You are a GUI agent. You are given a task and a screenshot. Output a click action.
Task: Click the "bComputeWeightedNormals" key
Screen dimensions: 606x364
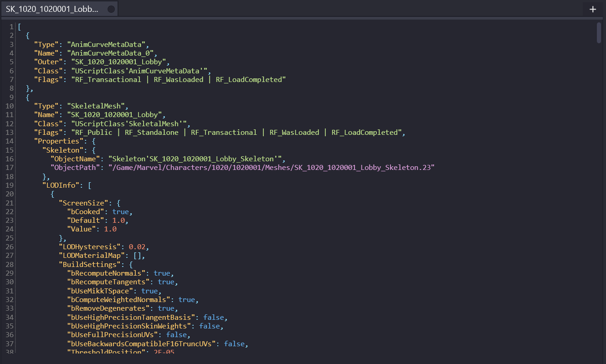click(x=119, y=299)
